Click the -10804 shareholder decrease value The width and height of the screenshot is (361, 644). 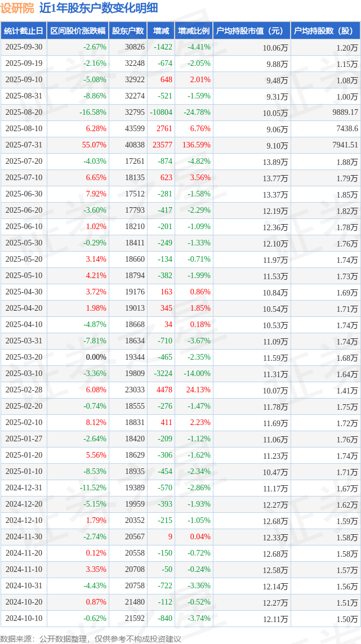[x=161, y=113]
